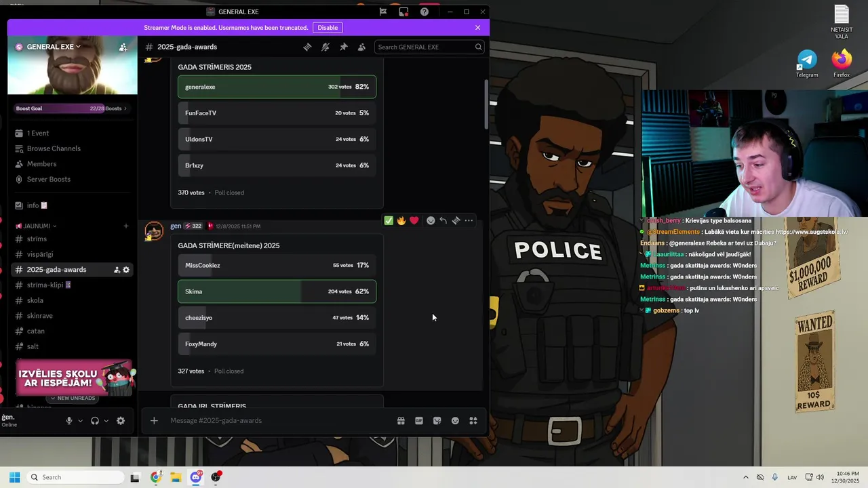Create a thread from gen's message
This screenshot has height=488, width=868.
pyautogui.click(x=456, y=220)
